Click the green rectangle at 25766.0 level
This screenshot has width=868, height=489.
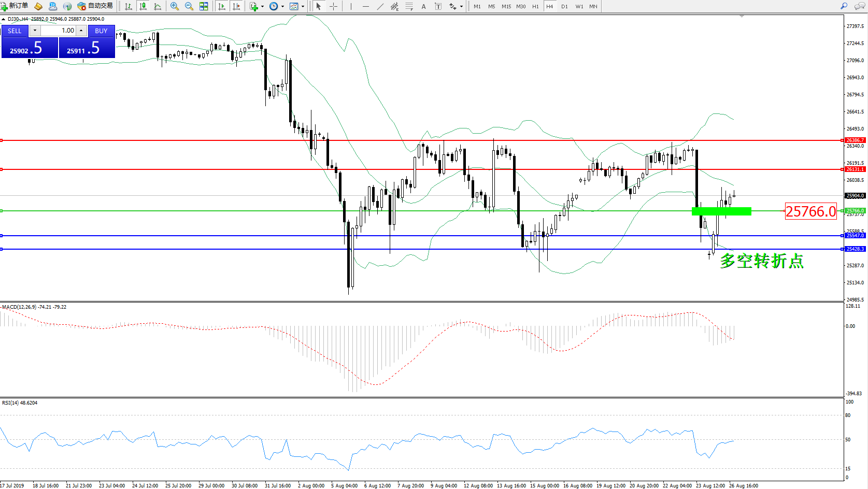(x=721, y=211)
